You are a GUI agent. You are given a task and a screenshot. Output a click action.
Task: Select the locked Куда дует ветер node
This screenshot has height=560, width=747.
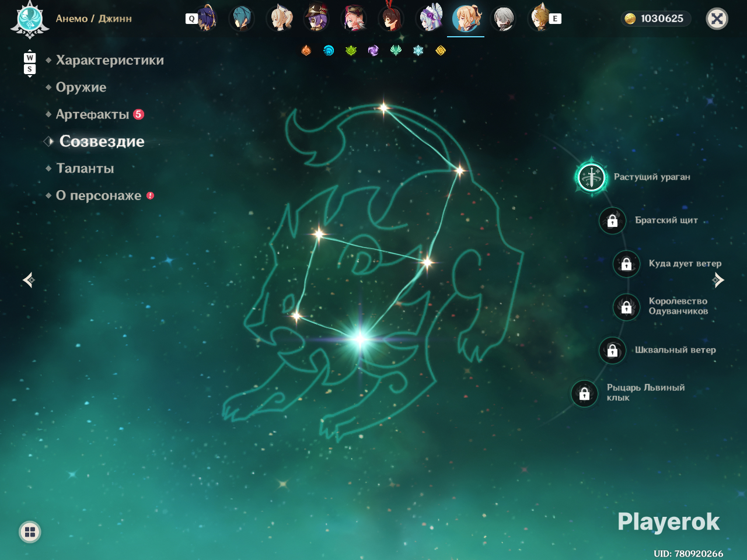(x=626, y=264)
